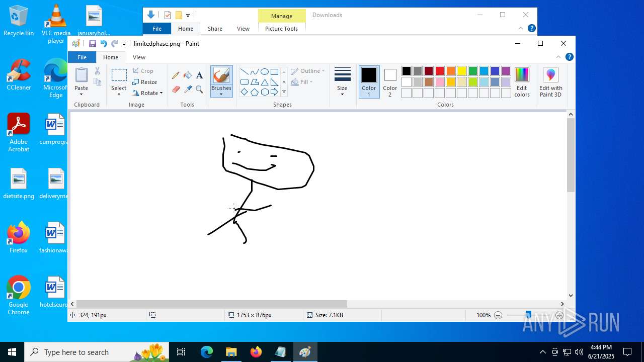Open the CCleaner desktop shortcut
This screenshot has height=362, width=644.
pos(19,75)
